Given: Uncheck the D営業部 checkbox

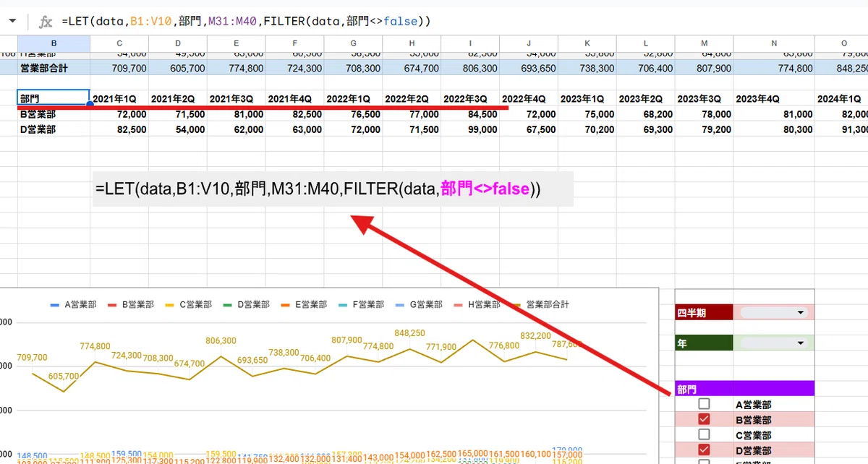Looking at the screenshot, I should click(704, 450).
